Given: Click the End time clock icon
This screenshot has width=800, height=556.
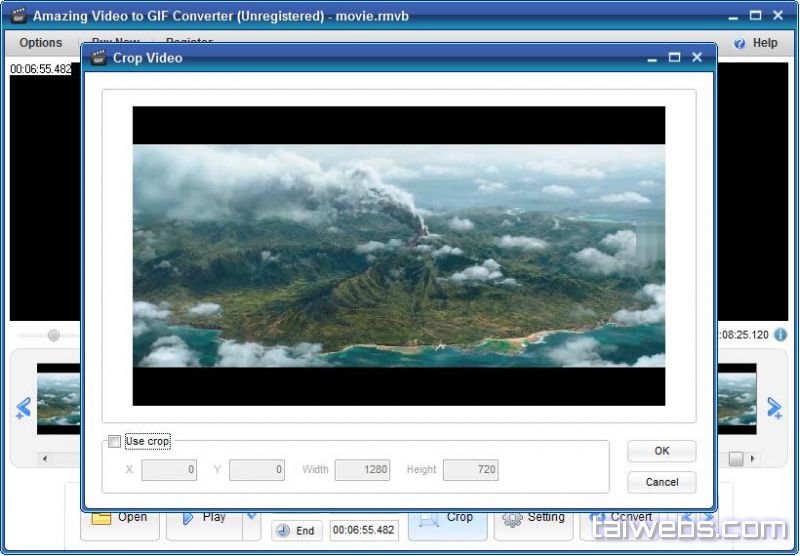Looking at the screenshot, I should 283,531.
